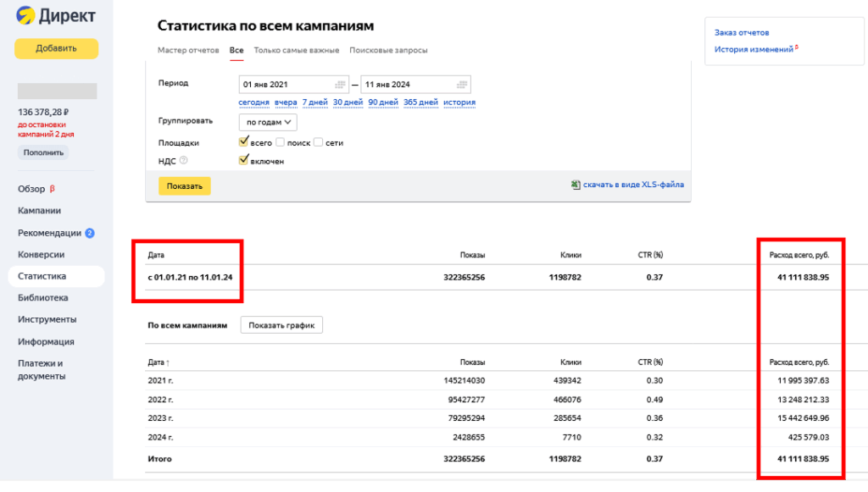Open the 'История изменений' link
The width and height of the screenshot is (868, 492).
coord(754,49)
